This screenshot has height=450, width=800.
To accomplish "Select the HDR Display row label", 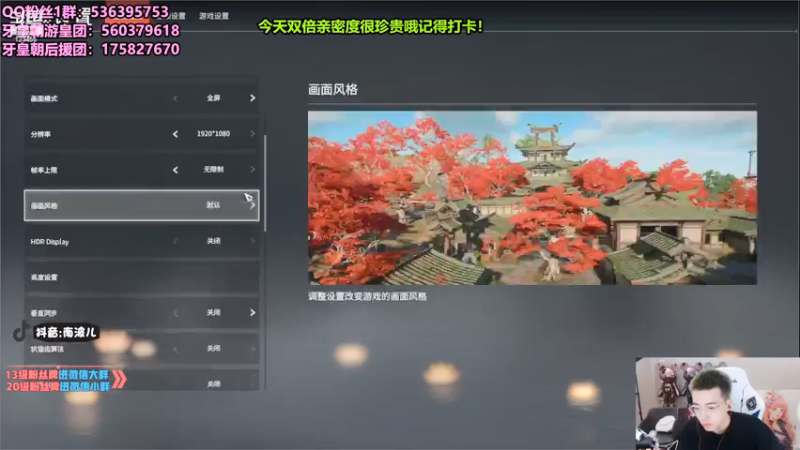I will (x=49, y=241).
